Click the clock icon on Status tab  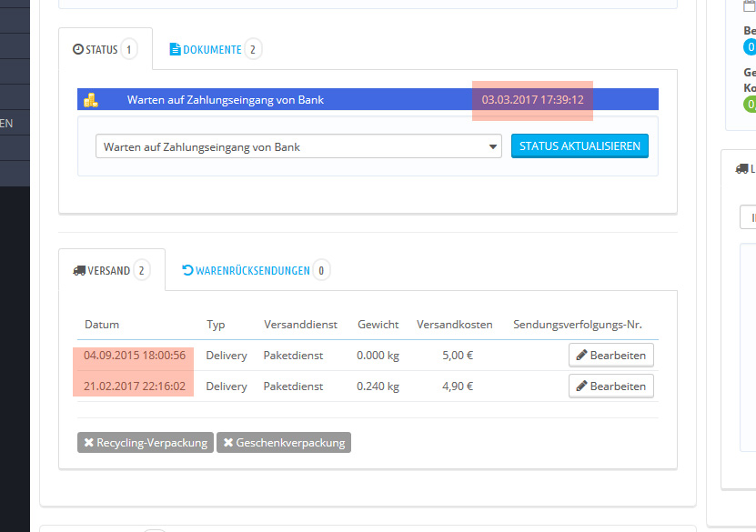point(77,49)
